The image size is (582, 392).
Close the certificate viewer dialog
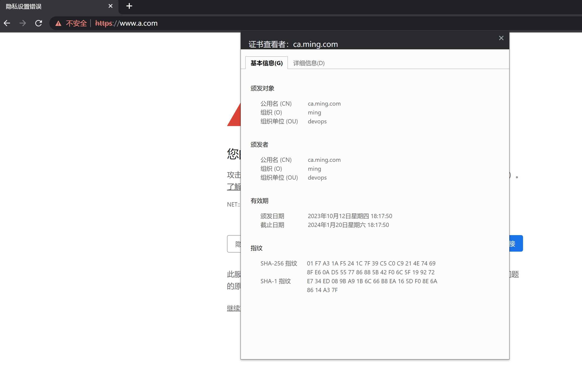501,38
